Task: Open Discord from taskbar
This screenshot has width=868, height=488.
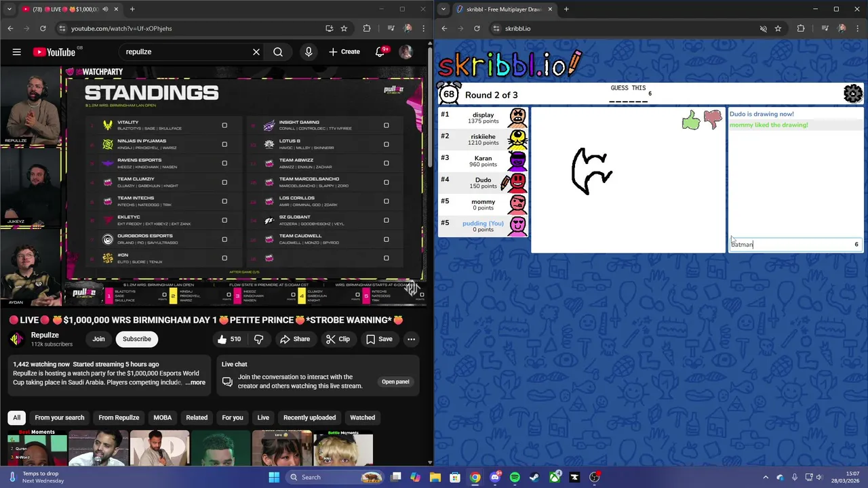Action: (495, 477)
